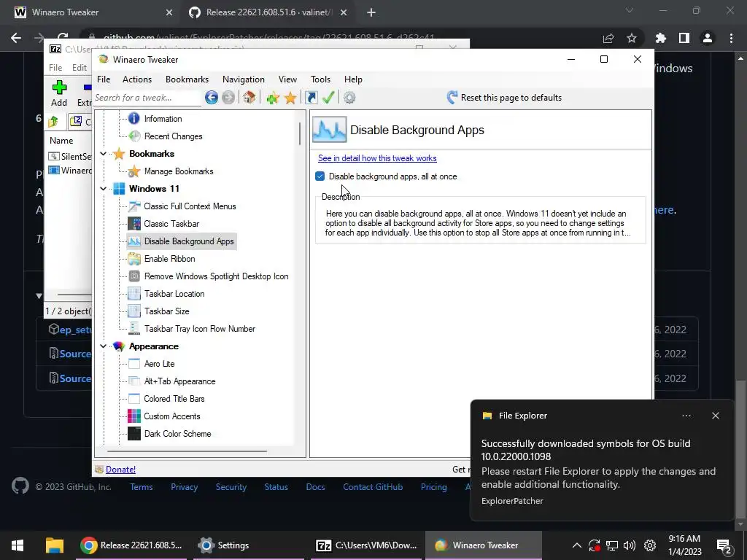Open the Windows Start button

coord(18,545)
